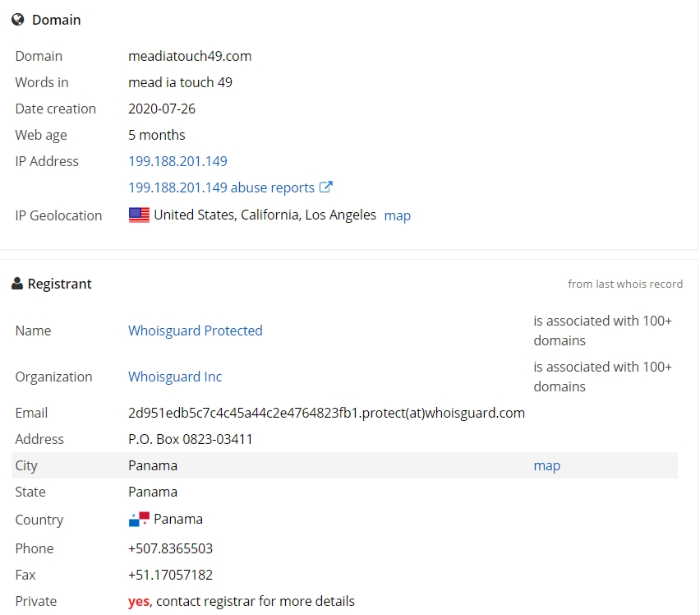The image size is (700, 615).
Task: Click the external link icon after abuse reports
Action: tap(326, 187)
